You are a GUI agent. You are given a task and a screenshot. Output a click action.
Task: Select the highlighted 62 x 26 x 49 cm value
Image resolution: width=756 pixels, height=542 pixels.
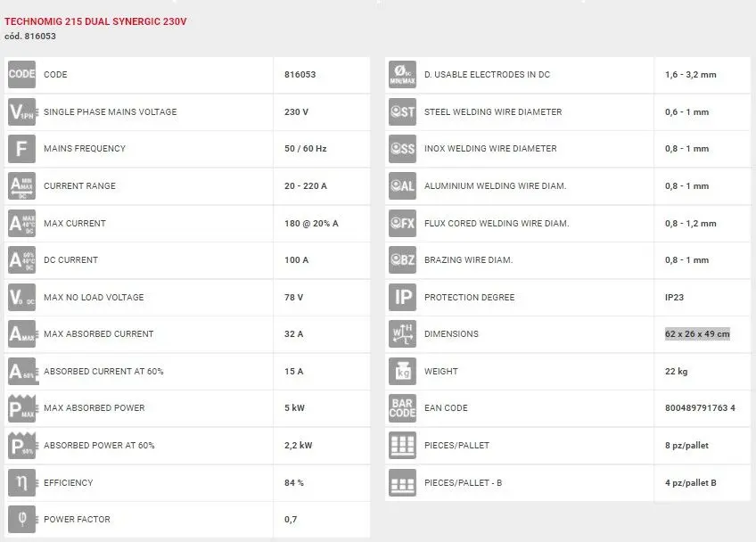tap(696, 334)
